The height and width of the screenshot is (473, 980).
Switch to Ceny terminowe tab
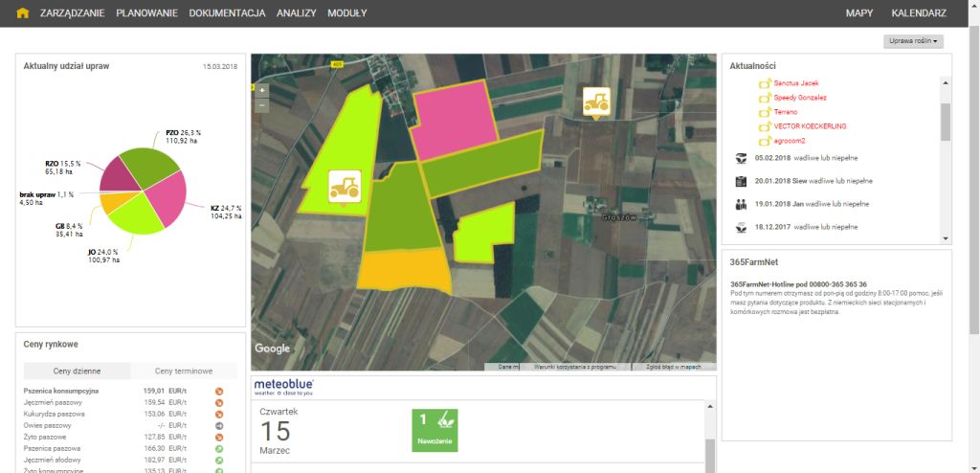point(184,371)
